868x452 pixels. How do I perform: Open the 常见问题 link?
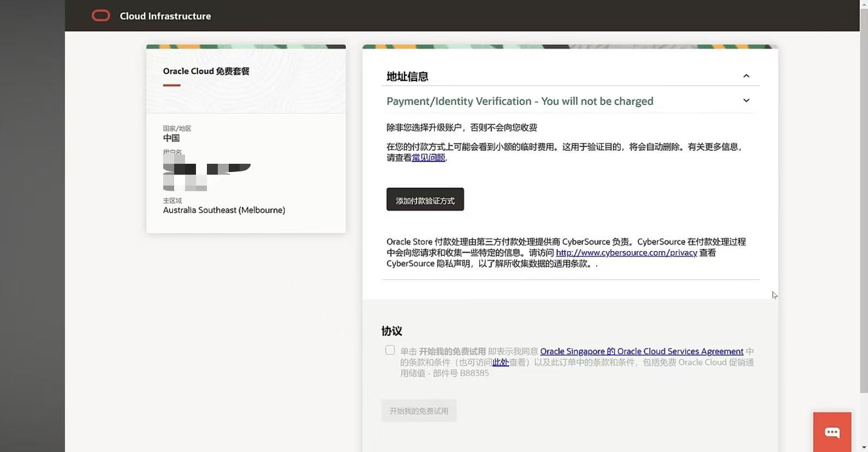[429, 158]
